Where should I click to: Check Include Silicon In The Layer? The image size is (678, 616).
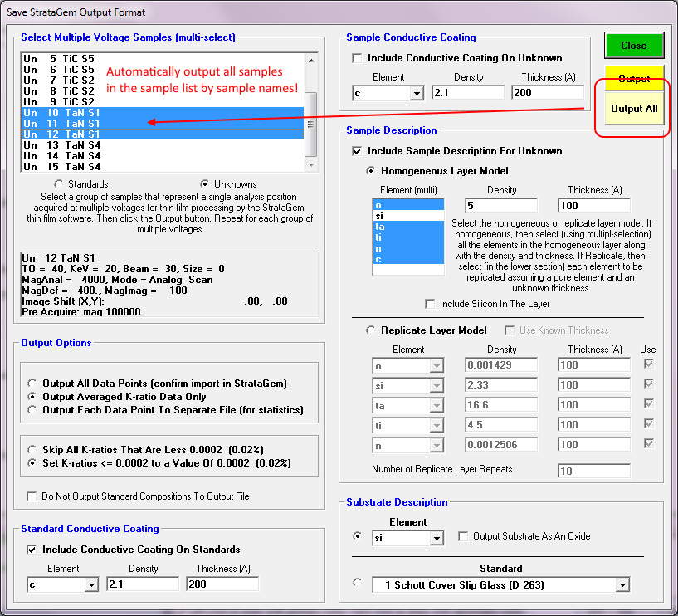click(430, 305)
